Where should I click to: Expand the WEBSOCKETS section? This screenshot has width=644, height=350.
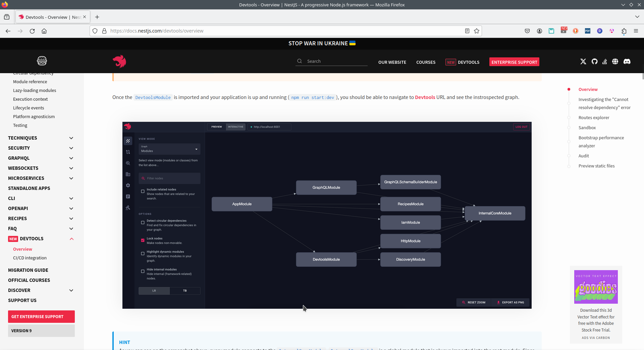[x=71, y=168]
